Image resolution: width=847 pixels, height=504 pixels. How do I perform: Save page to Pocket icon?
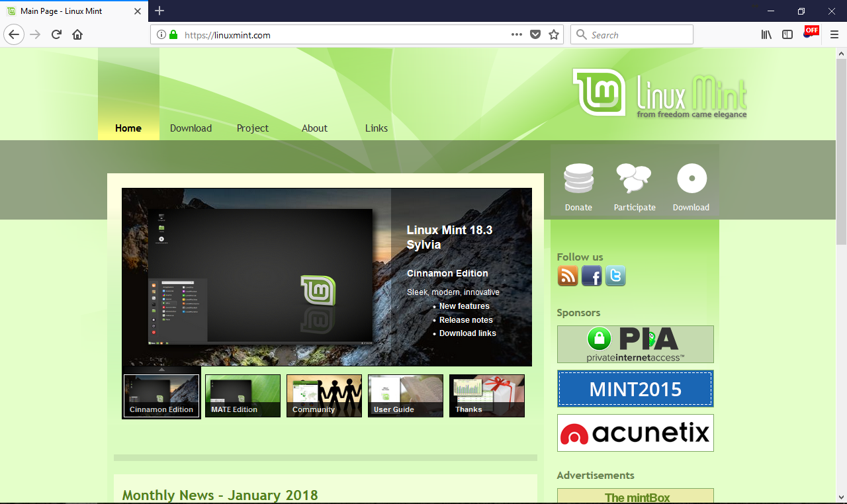pos(535,35)
